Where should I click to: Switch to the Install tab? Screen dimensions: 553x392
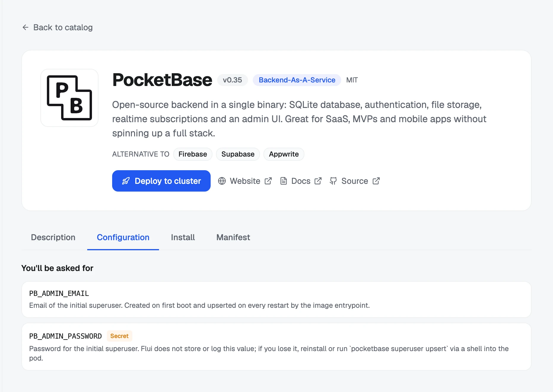coord(183,237)
